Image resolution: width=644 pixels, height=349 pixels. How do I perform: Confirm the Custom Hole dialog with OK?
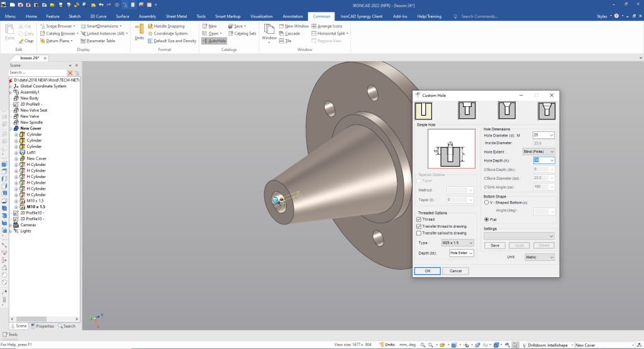427,271
